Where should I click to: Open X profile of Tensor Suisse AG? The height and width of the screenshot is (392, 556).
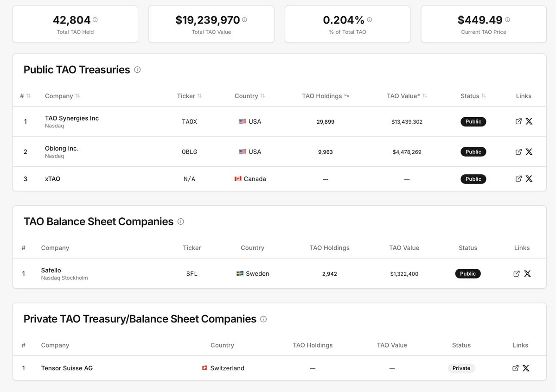[x=526, y=368]
